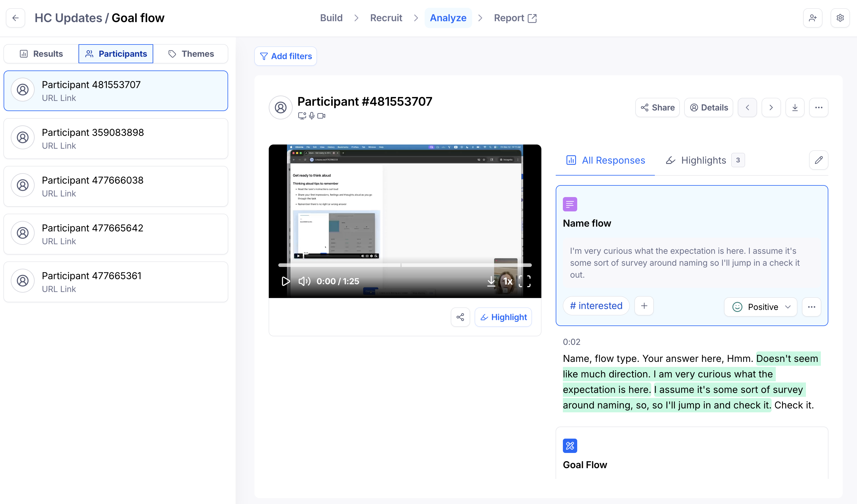Screen dimensions: 857x504
Task: Play the participant recording video
Action: [285, 281]
